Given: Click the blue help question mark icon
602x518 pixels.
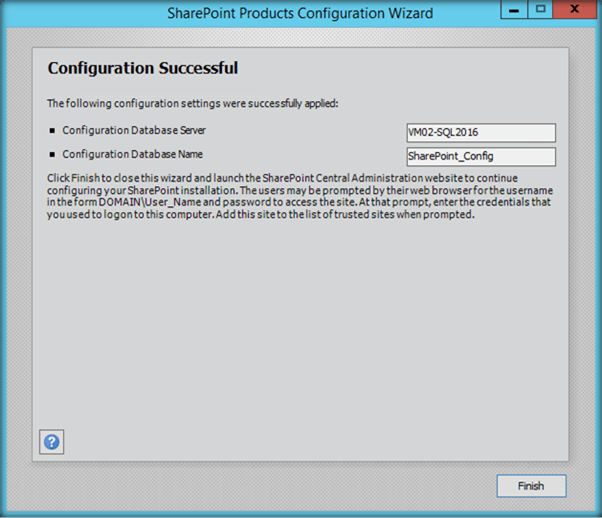Looking at the screenshot, I should point(51,441).
